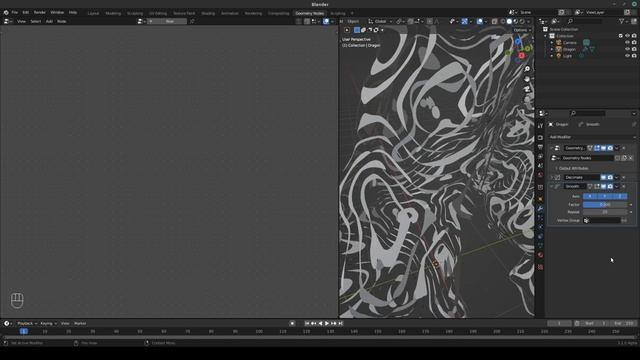Expand the Dragon item in outliner
Image resolution: width=640 pixels, height=360 pixels.
pos(551,49)
